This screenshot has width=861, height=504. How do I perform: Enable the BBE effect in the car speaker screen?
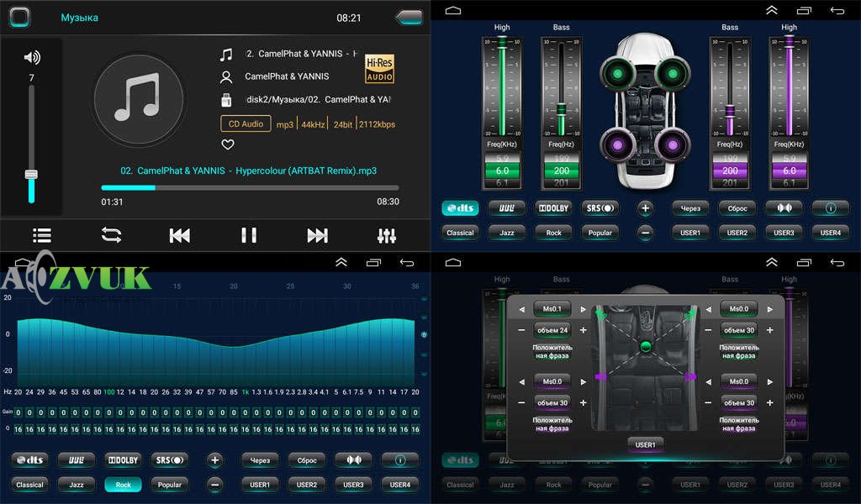(x=506, y=208)
